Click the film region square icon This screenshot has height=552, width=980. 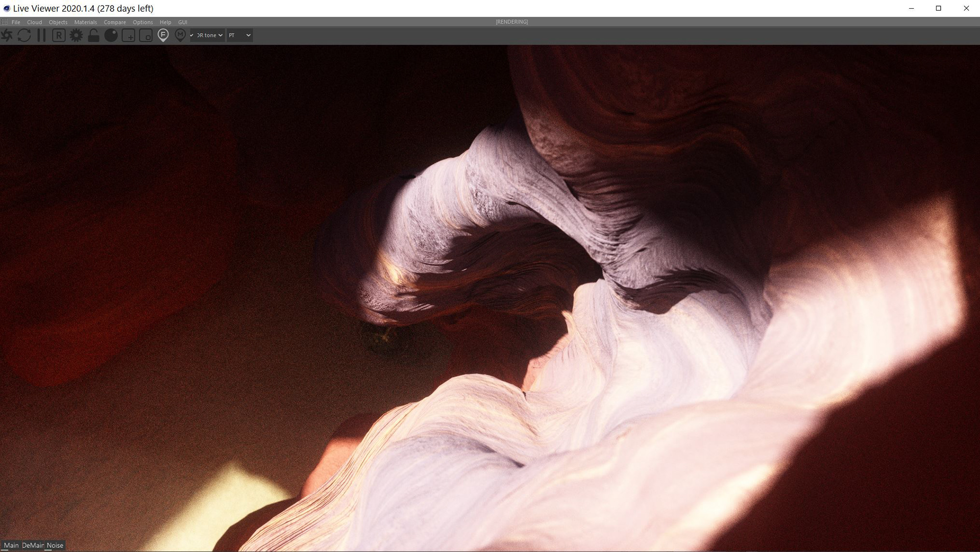point(146,36)
